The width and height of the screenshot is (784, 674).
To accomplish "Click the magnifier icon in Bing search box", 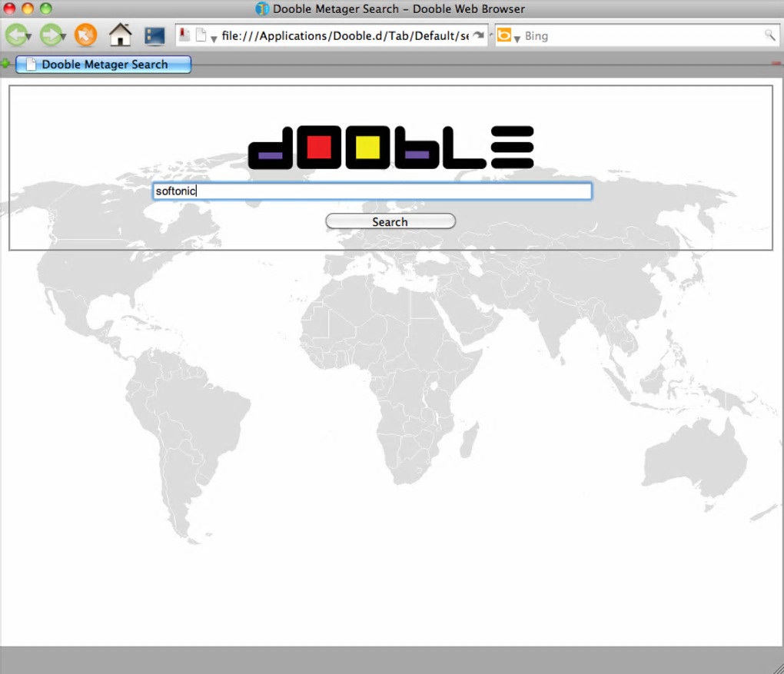I will pyautogui.click(x=769, y=35).
